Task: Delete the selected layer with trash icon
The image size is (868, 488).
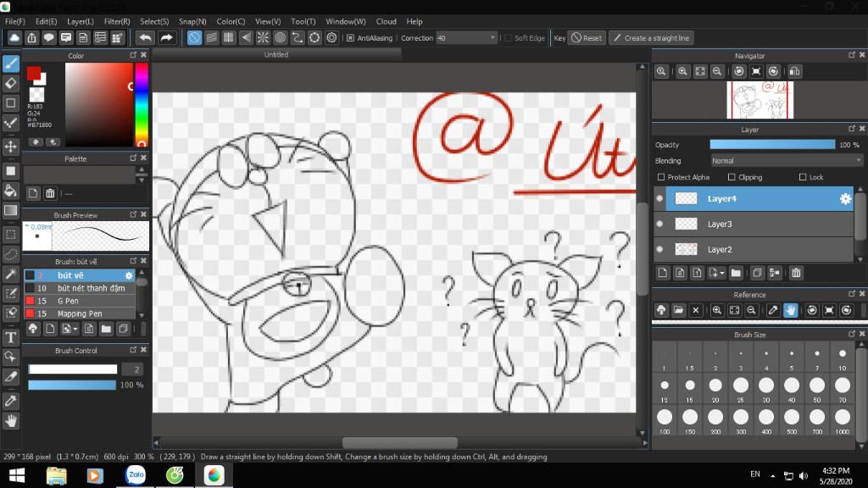Action: click(x=796, y=273)
